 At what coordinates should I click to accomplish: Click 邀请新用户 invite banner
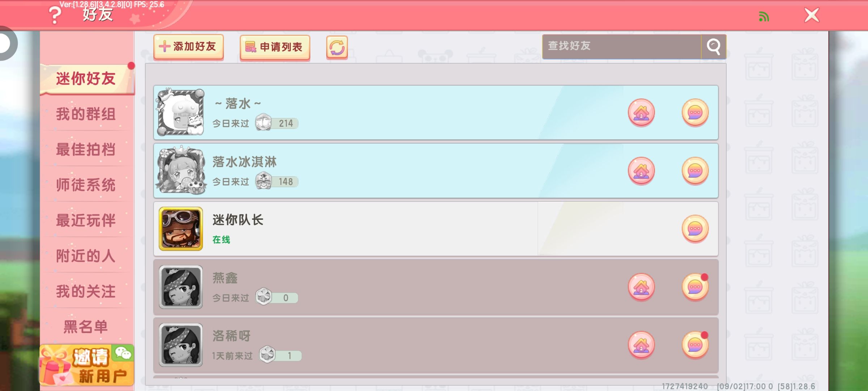point(86,365)
